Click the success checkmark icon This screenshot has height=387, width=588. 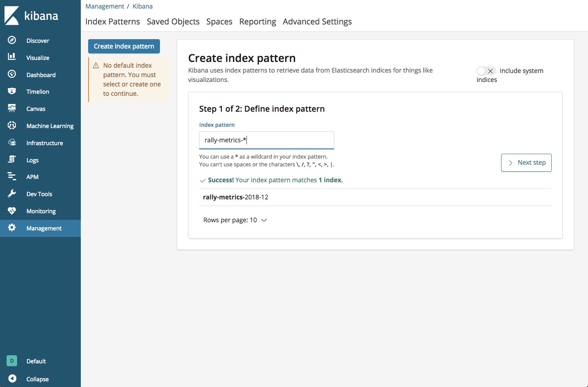202,180
